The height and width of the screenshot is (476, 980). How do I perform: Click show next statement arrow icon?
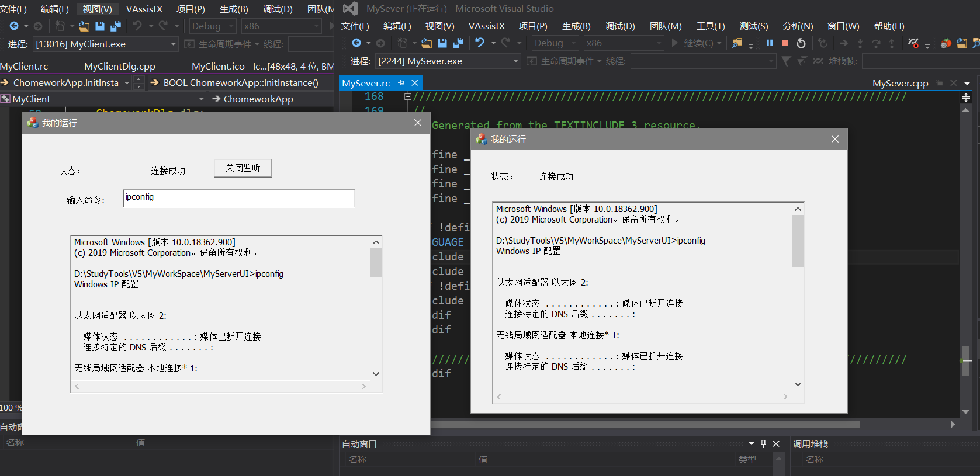[844, 43]
